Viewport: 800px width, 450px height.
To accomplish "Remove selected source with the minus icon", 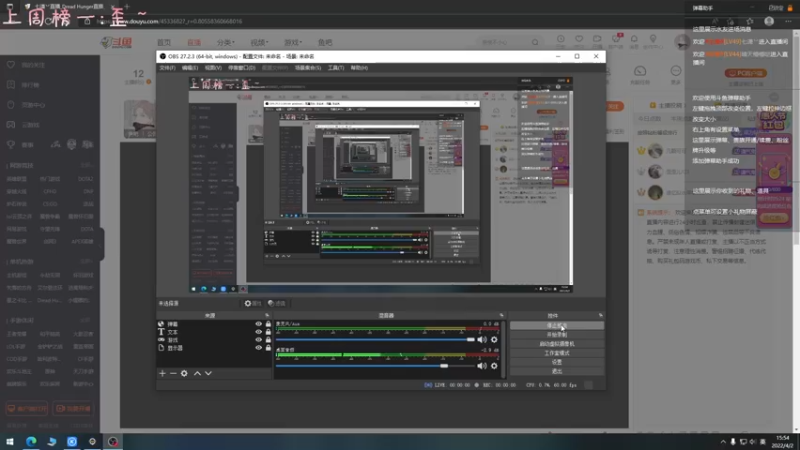I will [173, 373].
